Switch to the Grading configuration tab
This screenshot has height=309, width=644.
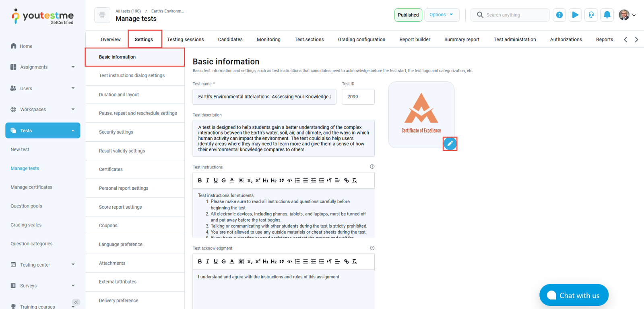click(x=361, y=39)
